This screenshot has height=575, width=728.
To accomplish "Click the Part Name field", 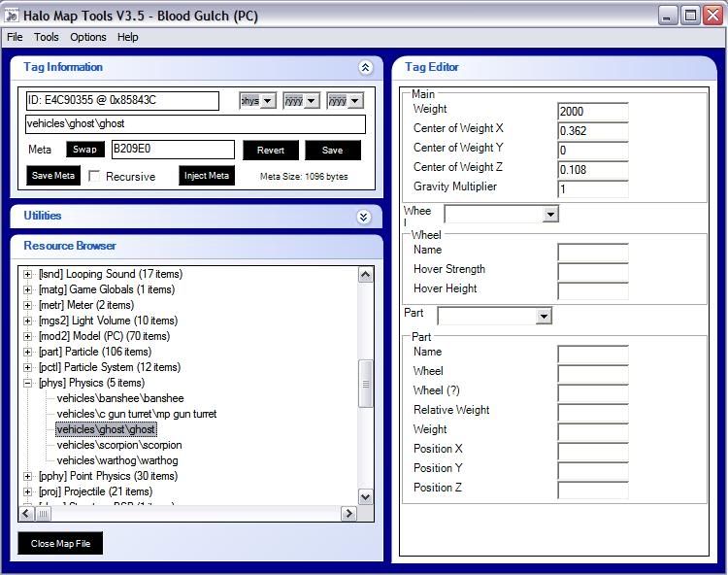I will tap(593, 354).
